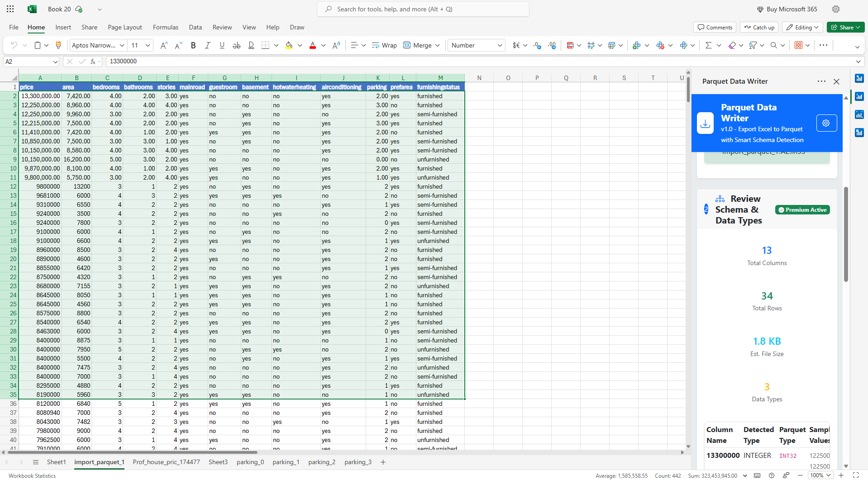The height and width of the screenshot is (480, 868).
Task: Click zoom in plus on status bar
Action: pyautogui.click(x=841, y=475)
